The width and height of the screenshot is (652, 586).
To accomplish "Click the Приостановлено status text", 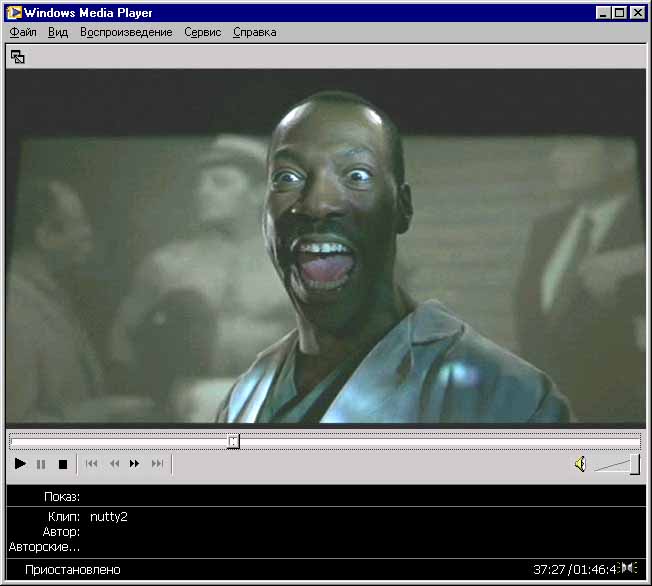I will point(73,569).
